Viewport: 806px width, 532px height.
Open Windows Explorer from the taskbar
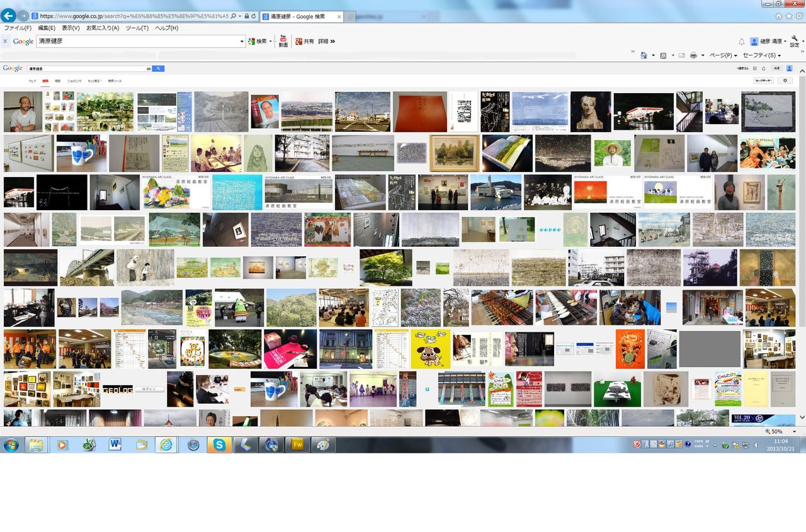pyautogui.click(x=37, y=444)
